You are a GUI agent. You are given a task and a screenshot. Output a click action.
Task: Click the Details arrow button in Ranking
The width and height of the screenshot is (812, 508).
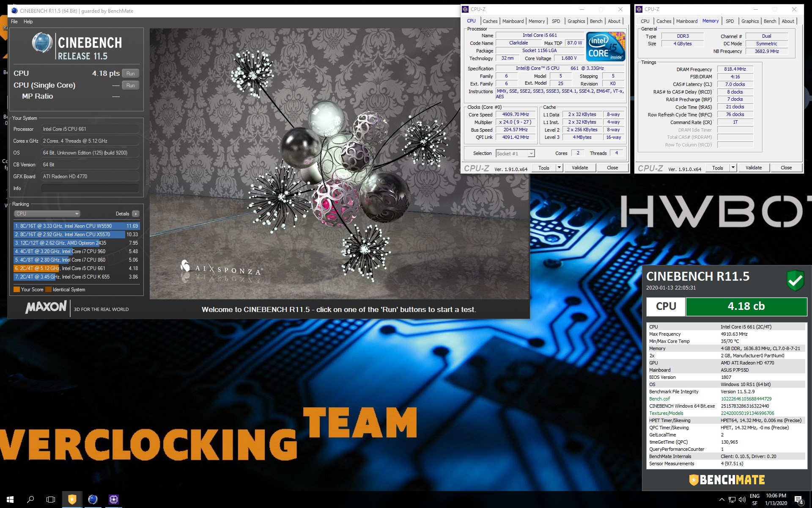tap(136, 214)
